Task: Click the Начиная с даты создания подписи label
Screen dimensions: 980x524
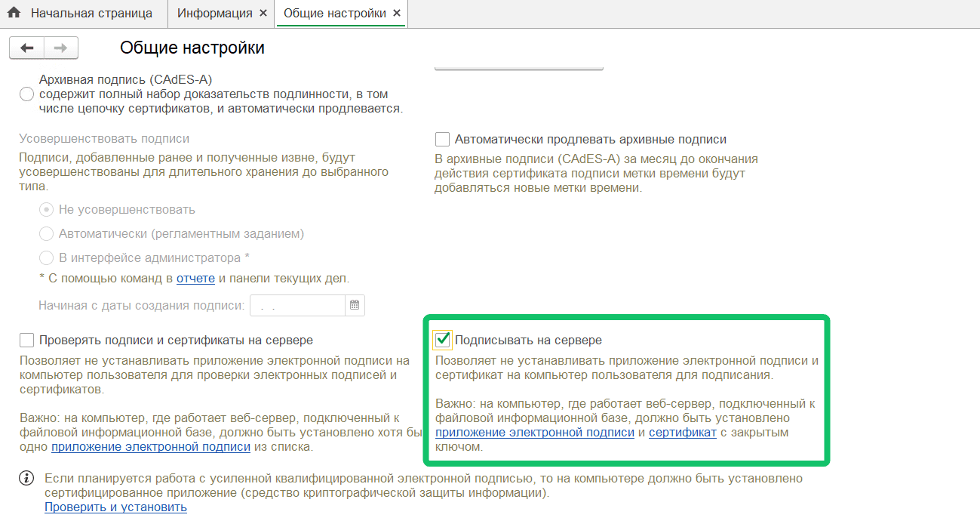Action: (142, 306)
